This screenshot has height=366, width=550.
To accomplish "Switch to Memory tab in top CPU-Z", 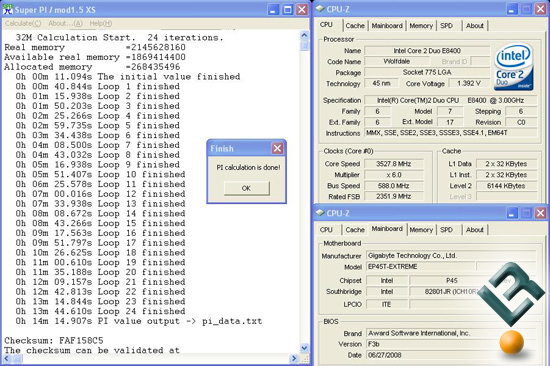I will tap(421, 26).
